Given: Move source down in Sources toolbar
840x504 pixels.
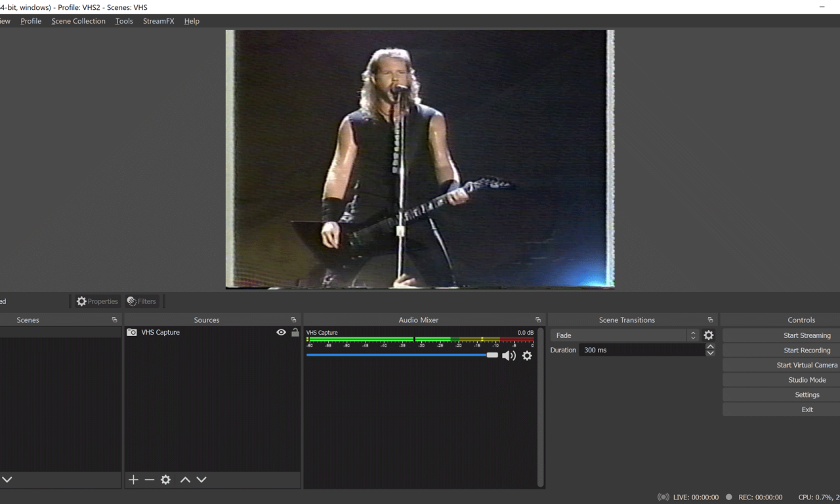Looking at the screenshot, I should (x=201, y=480).
